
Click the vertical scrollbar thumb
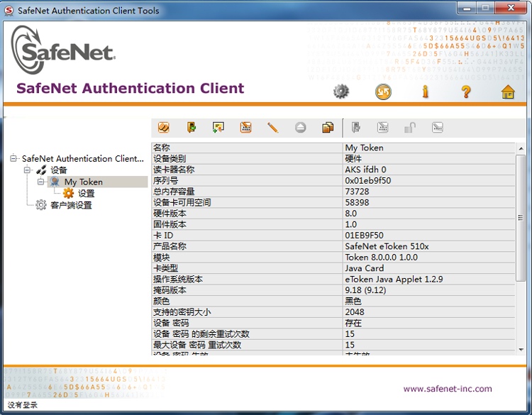521,218
